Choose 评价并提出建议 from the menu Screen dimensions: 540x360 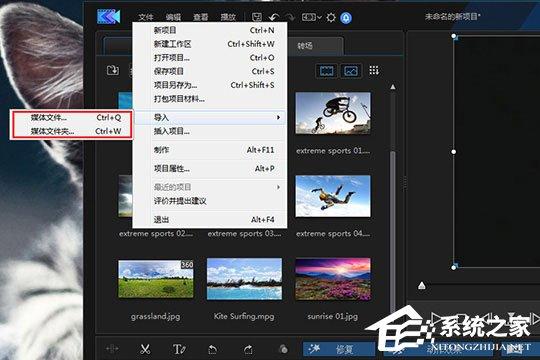(210, 201)
